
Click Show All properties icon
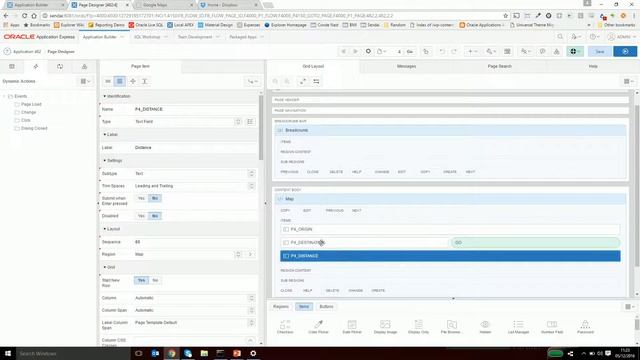coord(120,81)
